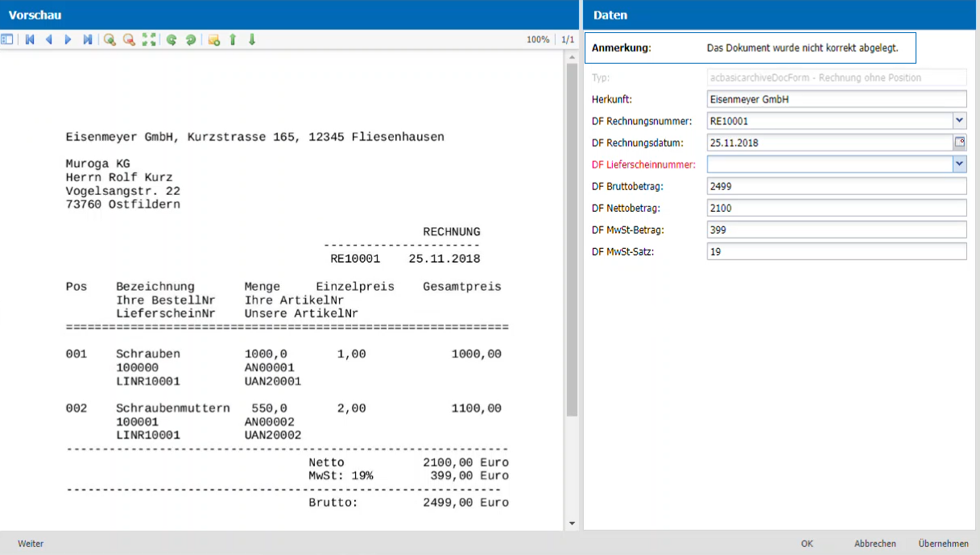Click the DF MwSt-Betrag field
This screenshot has height=555, width=980.
837,230
